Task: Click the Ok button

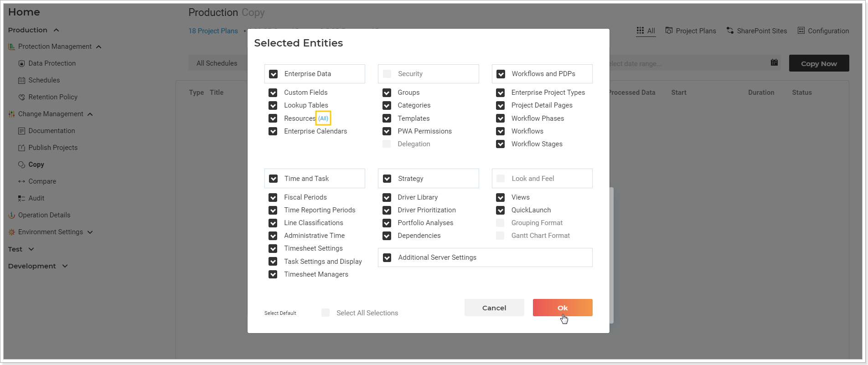Action: 563,308
